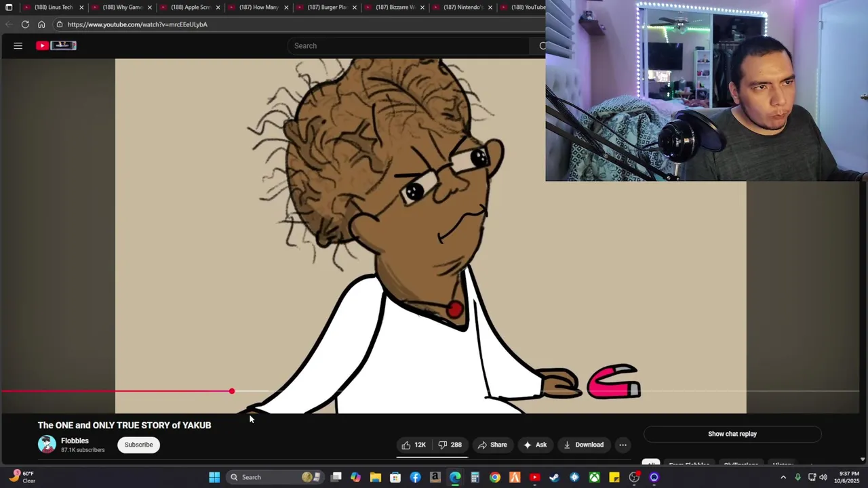Click the Ask button
Image resolution: width=868 pixels, height=488 pixels.
[535, 445]
